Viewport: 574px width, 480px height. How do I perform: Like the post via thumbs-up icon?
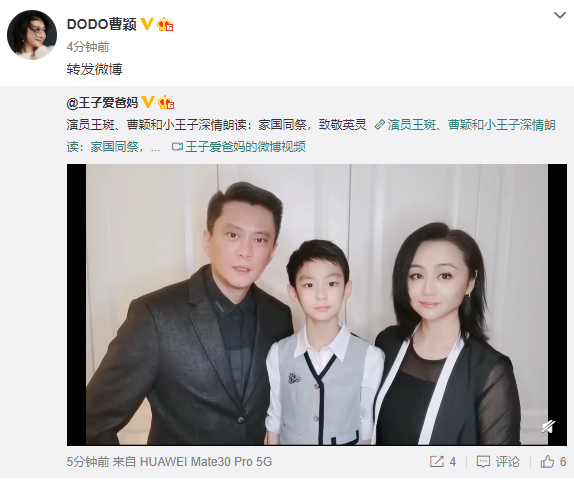547,461
